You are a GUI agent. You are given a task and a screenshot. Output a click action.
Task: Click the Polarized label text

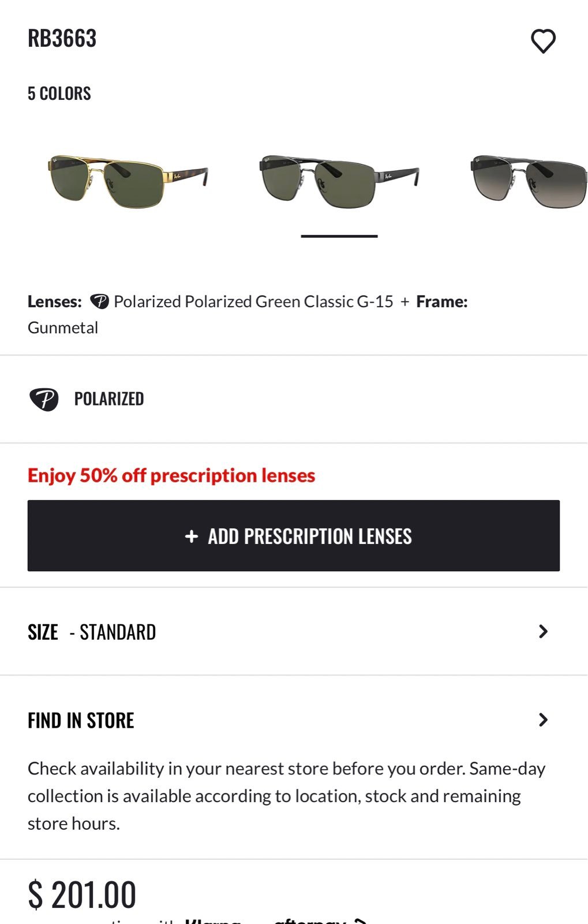109,399
